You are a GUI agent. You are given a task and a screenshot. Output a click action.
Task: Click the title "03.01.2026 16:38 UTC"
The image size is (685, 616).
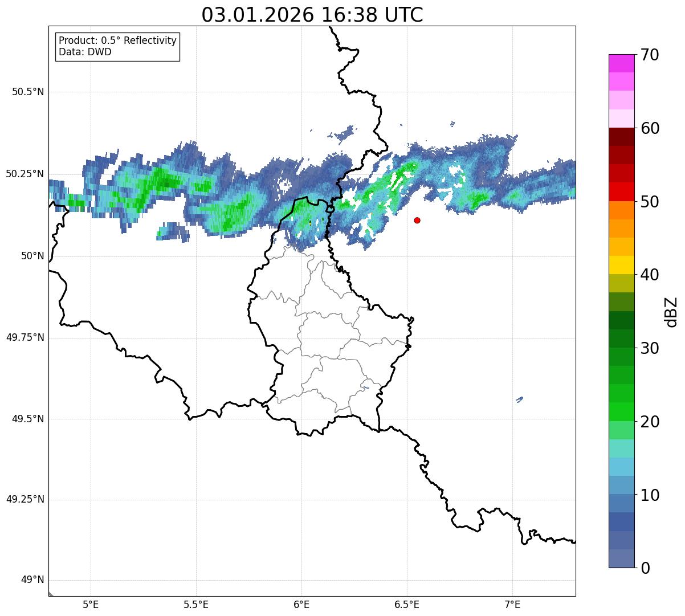coord(312,15)
